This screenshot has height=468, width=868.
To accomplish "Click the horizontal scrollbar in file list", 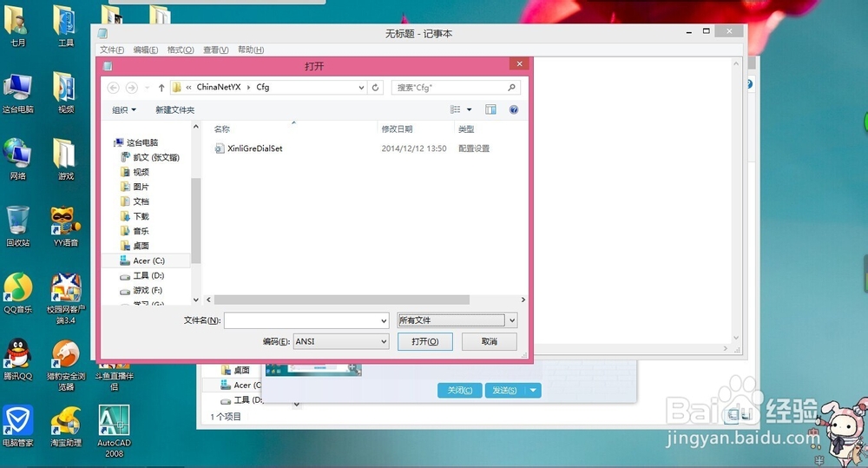I will (341, 300).
